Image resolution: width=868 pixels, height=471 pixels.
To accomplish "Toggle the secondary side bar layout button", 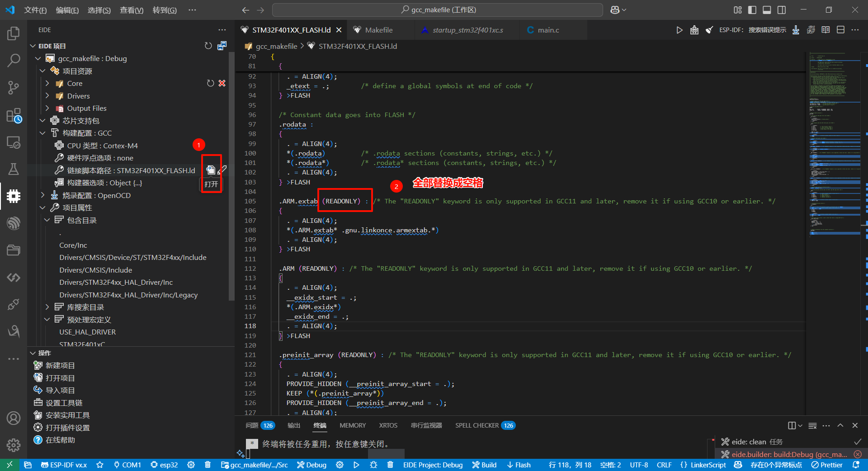I will (781, 9).
